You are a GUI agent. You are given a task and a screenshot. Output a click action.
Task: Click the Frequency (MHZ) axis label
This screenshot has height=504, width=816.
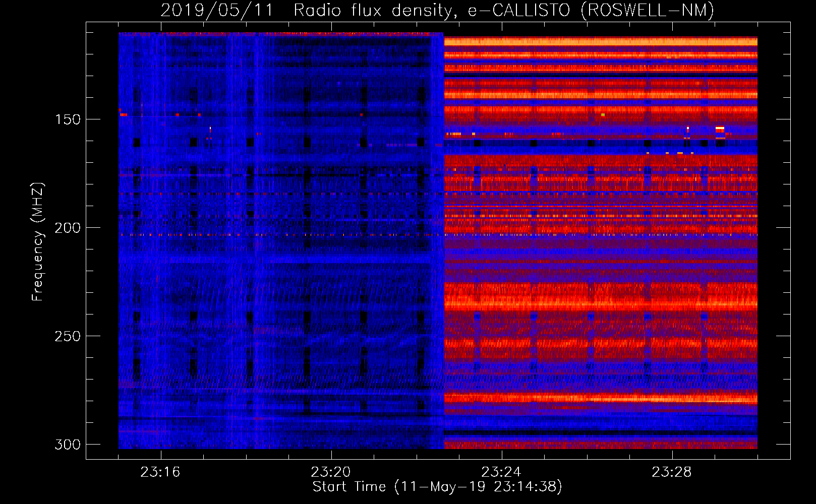click(x=38, y=242)
